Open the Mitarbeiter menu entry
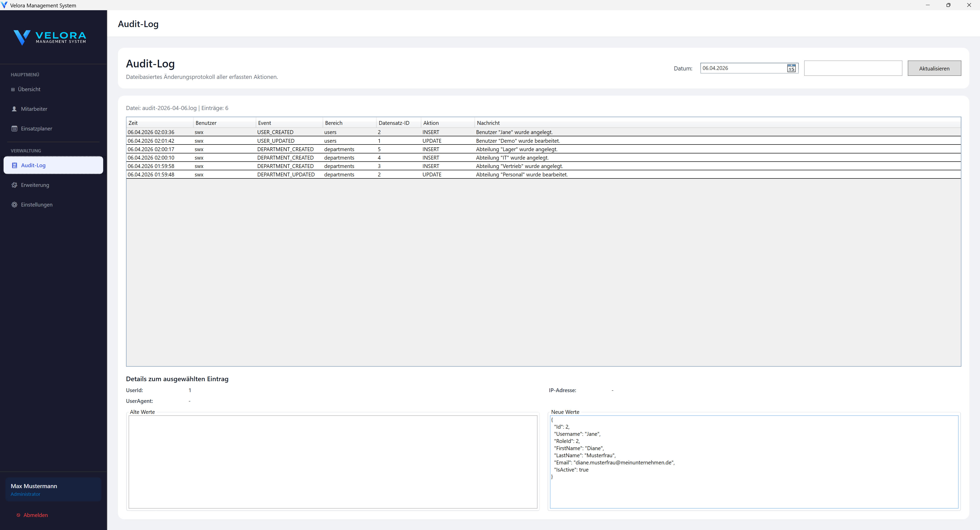Screen dimensions: 980x530 coord(34,109)
